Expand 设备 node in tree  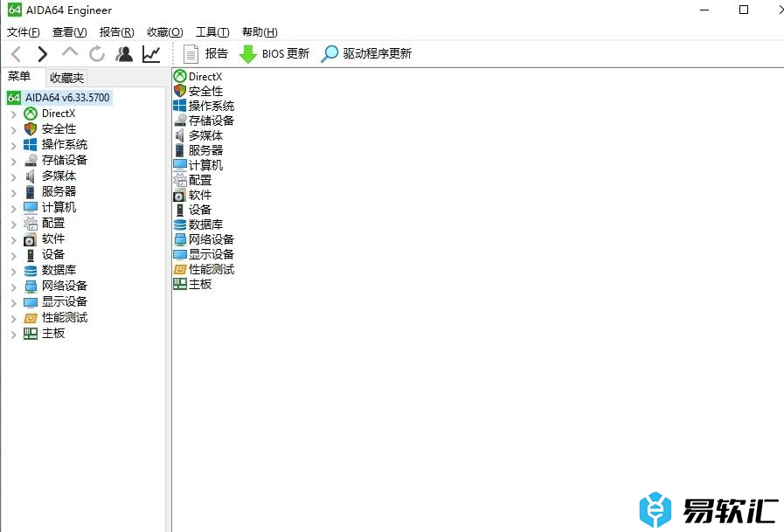(13, 256)
